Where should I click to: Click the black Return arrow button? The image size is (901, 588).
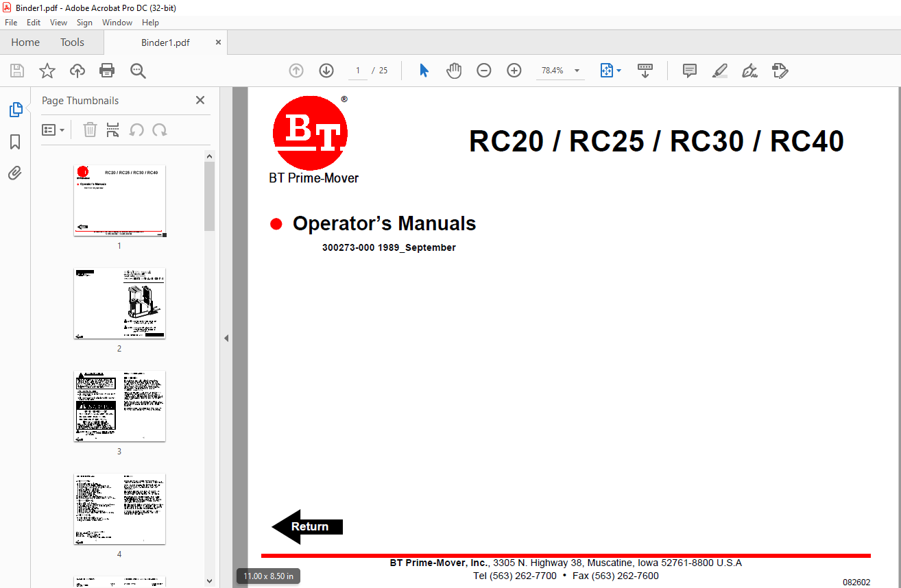(x=307, y=526)
